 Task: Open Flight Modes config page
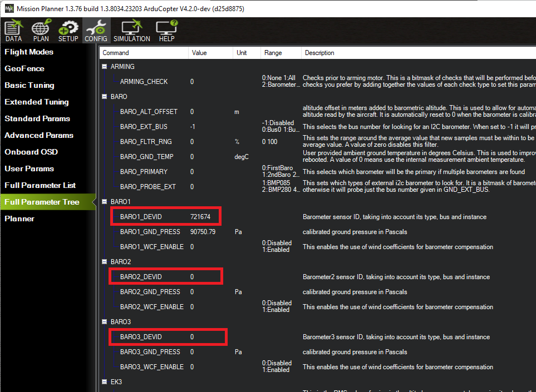(29, 52)
